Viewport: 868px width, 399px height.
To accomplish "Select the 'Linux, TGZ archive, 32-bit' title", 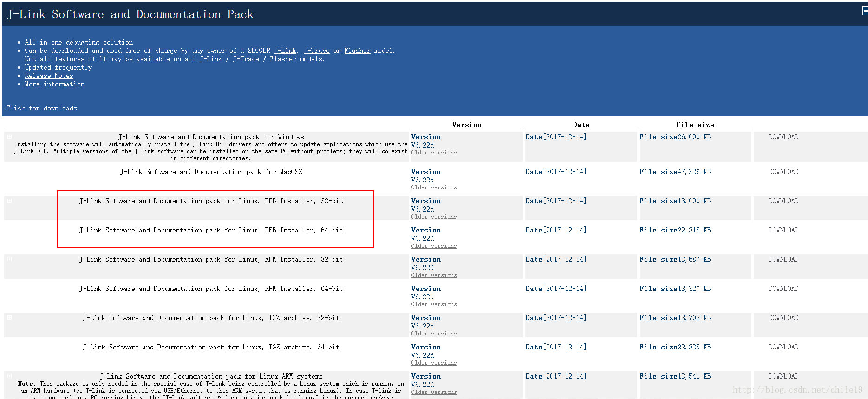I will click(x=211, y=318).
